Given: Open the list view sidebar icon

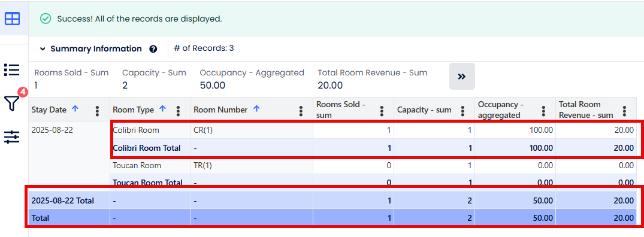Looking at the screenshot, I should point(12,69).
